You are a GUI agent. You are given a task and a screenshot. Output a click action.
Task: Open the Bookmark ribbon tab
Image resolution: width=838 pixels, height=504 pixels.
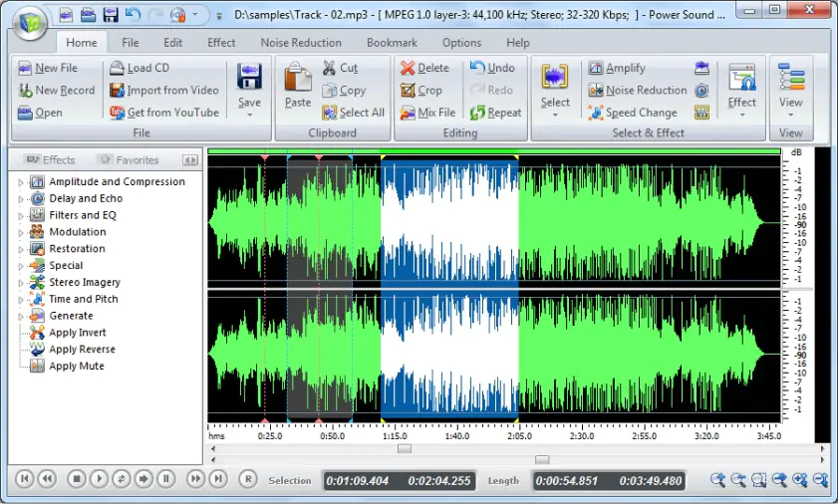pos(392,43)
